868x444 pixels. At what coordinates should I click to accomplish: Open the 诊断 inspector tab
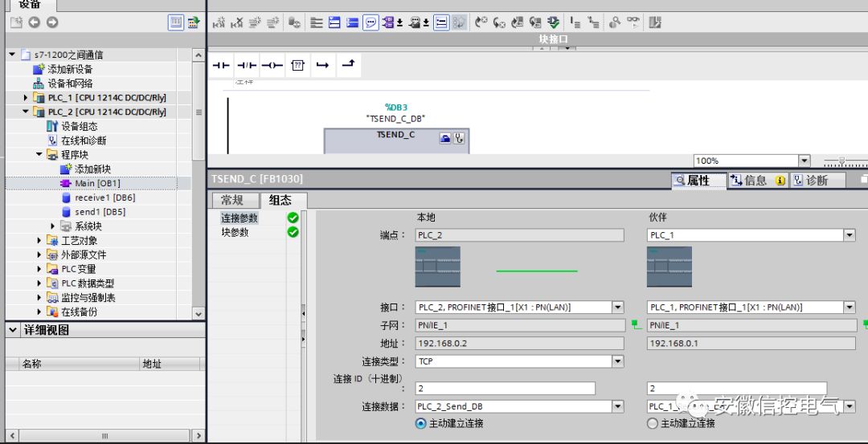[x=817, y=181]
